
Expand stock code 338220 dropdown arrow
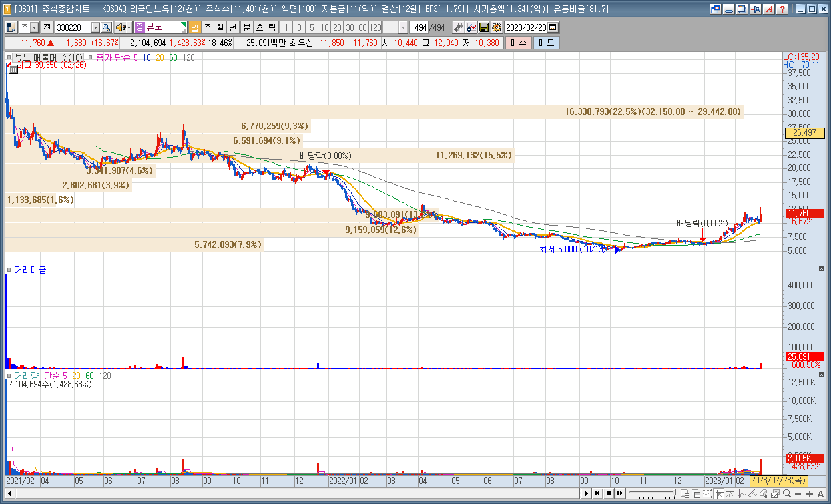[96, 27]
